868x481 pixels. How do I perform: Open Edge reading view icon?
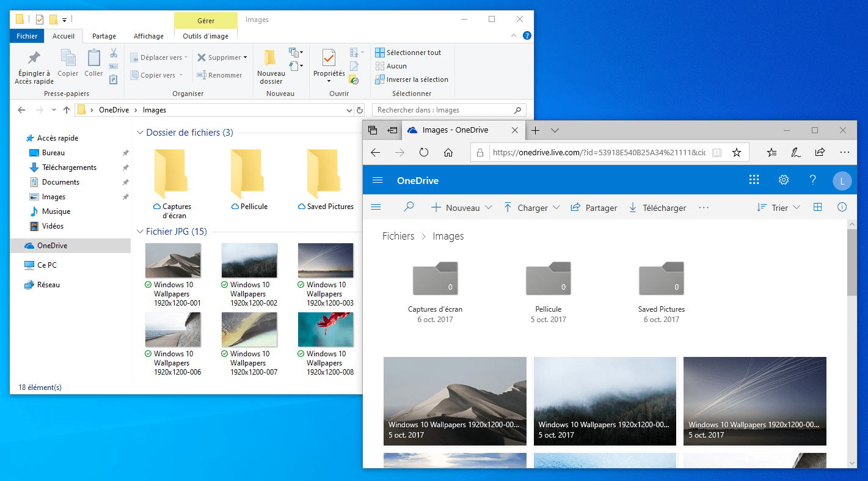pos(717,152)
